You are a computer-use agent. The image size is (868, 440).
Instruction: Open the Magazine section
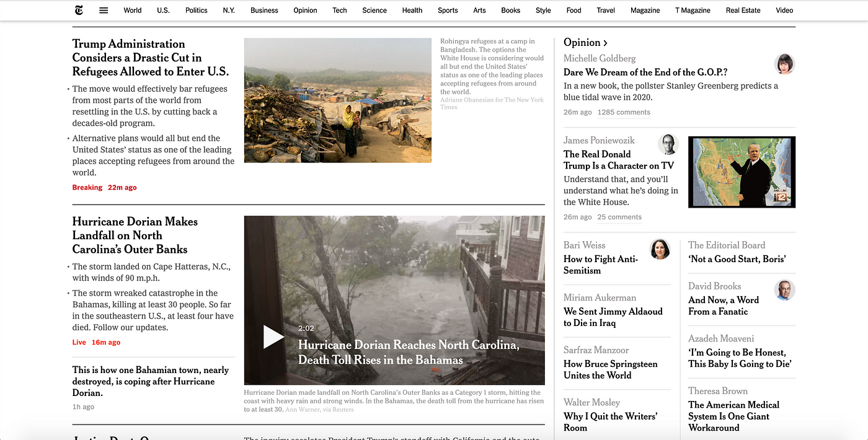click(x=645, y=11)
